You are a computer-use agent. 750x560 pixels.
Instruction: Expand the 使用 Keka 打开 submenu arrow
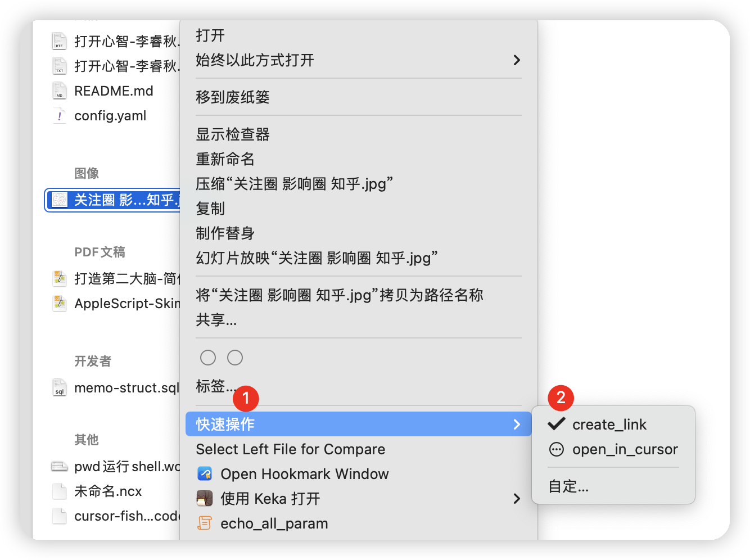[x=517, y=499]
